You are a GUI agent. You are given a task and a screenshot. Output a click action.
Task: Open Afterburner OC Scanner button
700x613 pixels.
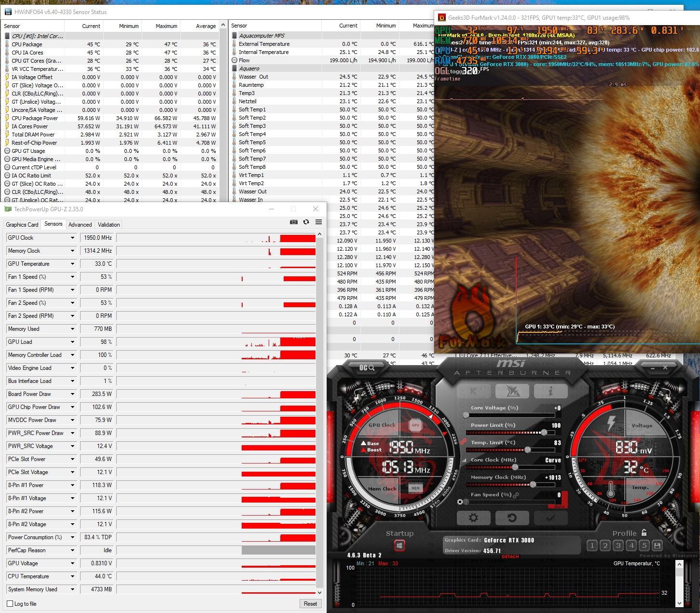coord(367,368)
